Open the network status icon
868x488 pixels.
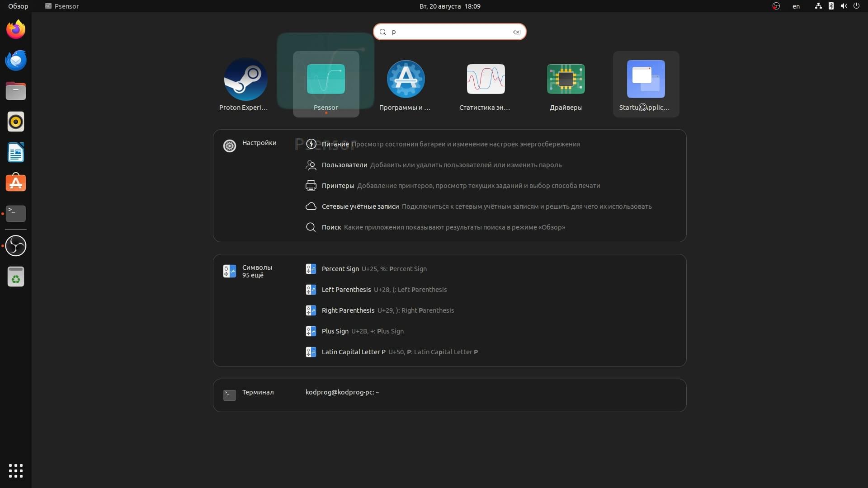tap(818, 6)
